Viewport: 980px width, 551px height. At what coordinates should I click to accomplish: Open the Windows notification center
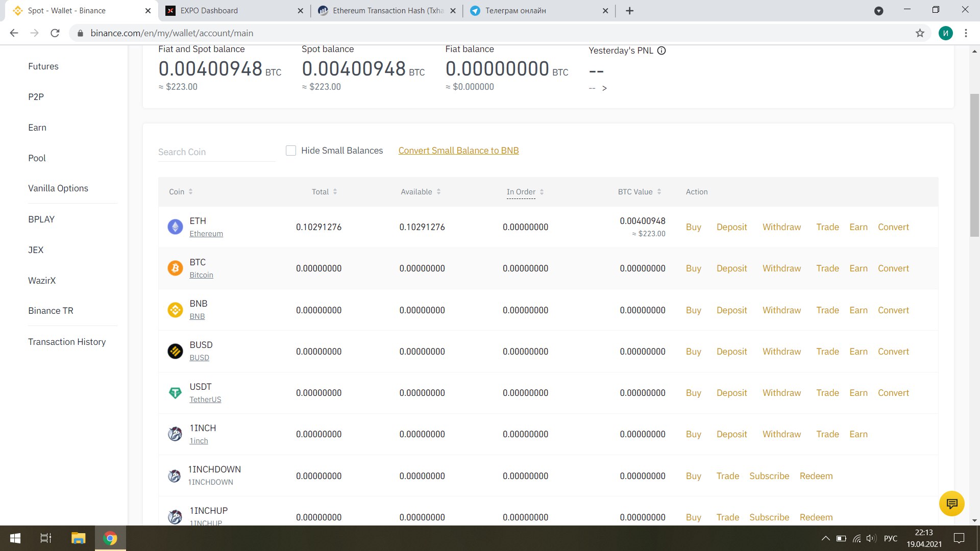point(959,538)
